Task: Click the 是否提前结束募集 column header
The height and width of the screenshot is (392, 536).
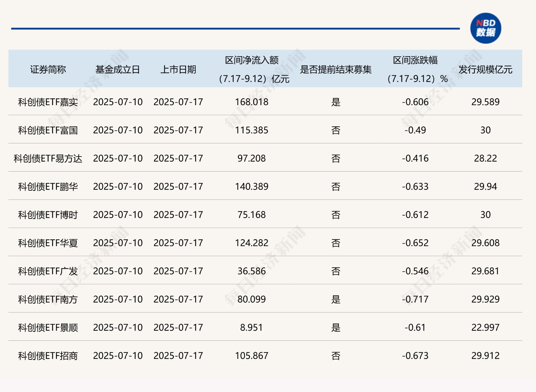Action: pos(336,69)
